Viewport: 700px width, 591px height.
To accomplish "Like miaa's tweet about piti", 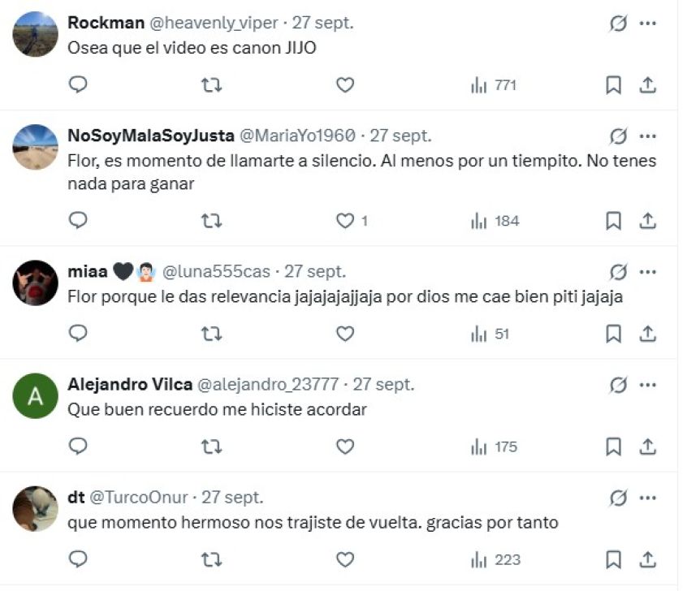I will (345, 334).
